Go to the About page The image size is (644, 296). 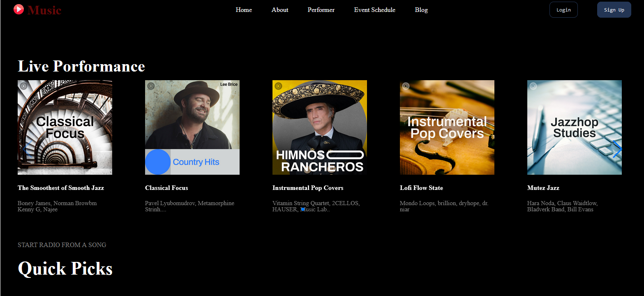[x=280, y=10]
